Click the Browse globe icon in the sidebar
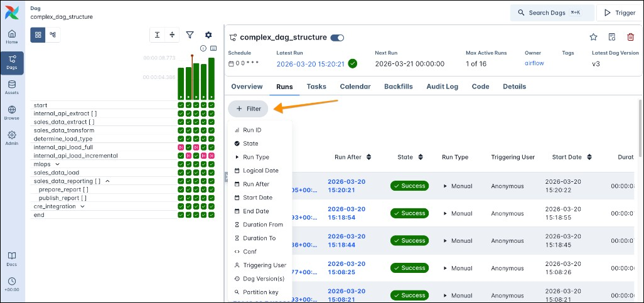This screenshot has height=303, width=644. coord(12,112)
